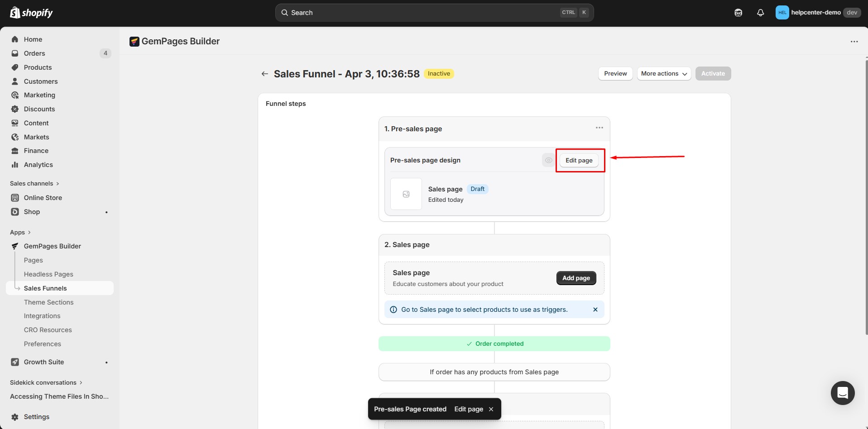Viewport: 868px width, 429px height.
Task: Open the GemPages Builder app in sidebar
Action: tap(52, 246)
